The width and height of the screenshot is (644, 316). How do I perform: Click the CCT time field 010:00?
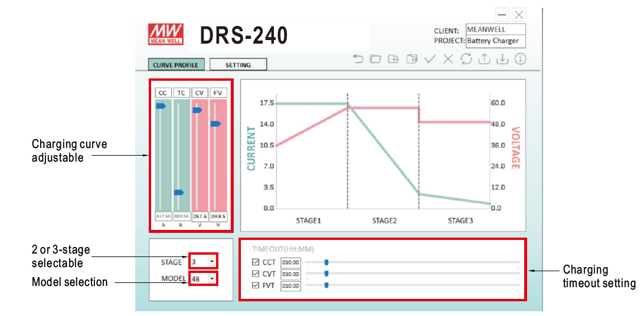coord(291,262)
